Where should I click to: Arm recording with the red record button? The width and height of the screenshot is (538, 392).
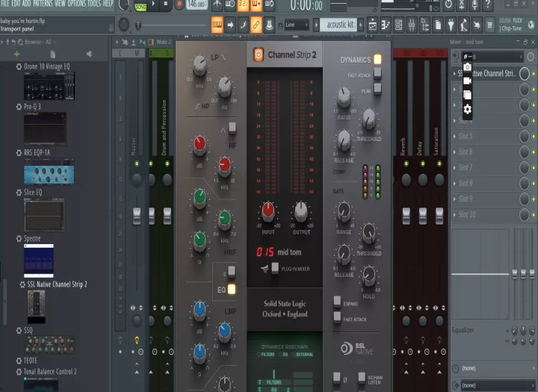(179, 4)
